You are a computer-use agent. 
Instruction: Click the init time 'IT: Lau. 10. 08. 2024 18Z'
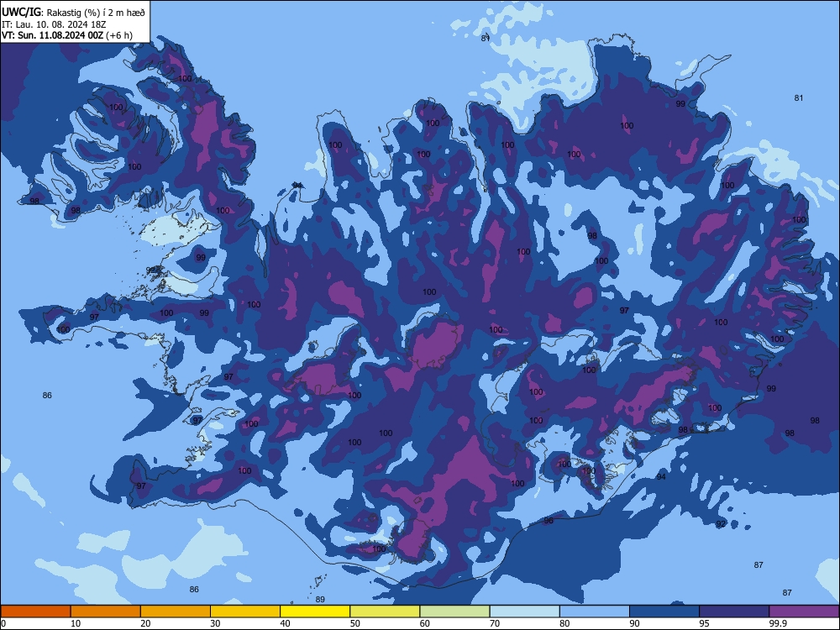click(x=54, y=24)
